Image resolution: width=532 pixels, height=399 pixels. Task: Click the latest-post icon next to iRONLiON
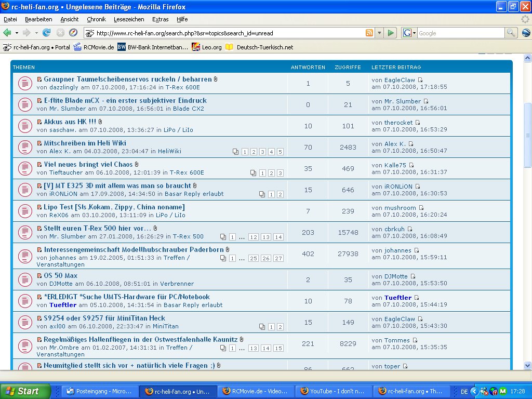tap(418, 187)
